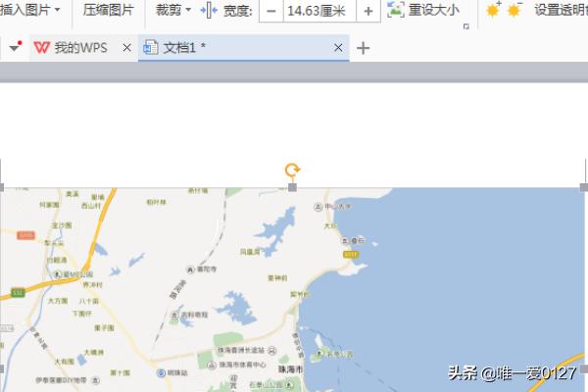Click the 设置透明色 option
This screenshot has width=588, height=392.
pyautogui.click(x=561, y=11)
